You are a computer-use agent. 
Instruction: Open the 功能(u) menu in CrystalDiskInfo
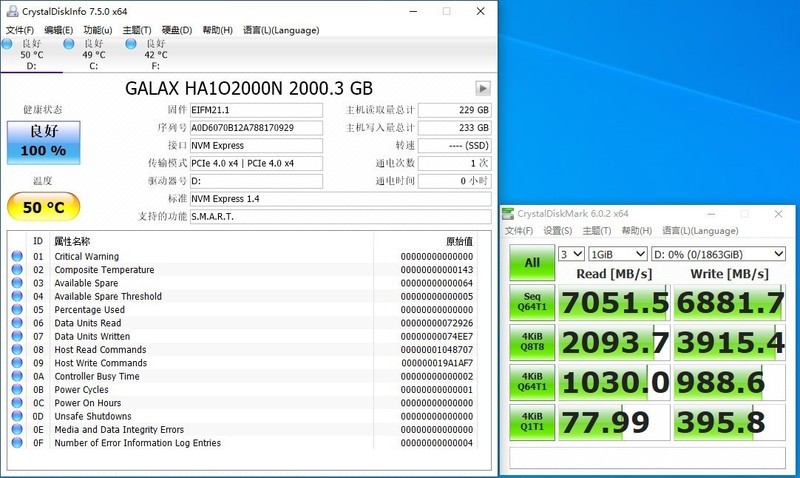[97, 30]
